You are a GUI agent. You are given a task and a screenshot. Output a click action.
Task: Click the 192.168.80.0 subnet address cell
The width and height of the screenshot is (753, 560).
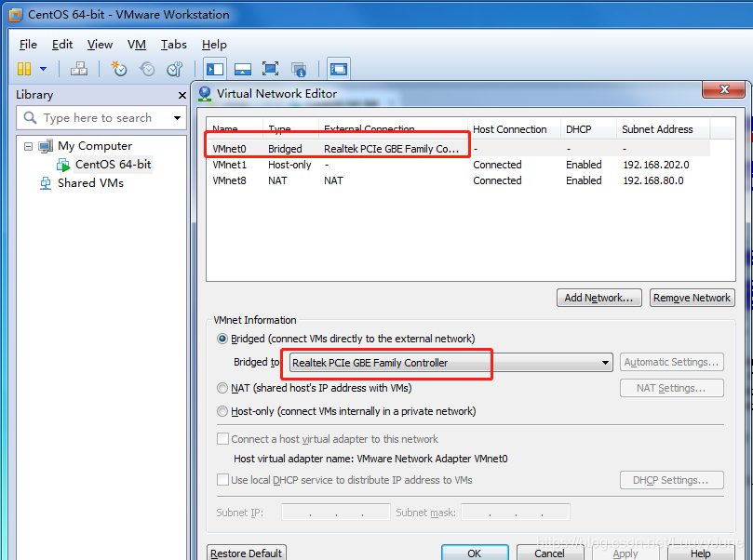pyautogui.click(x=653, y=180)
